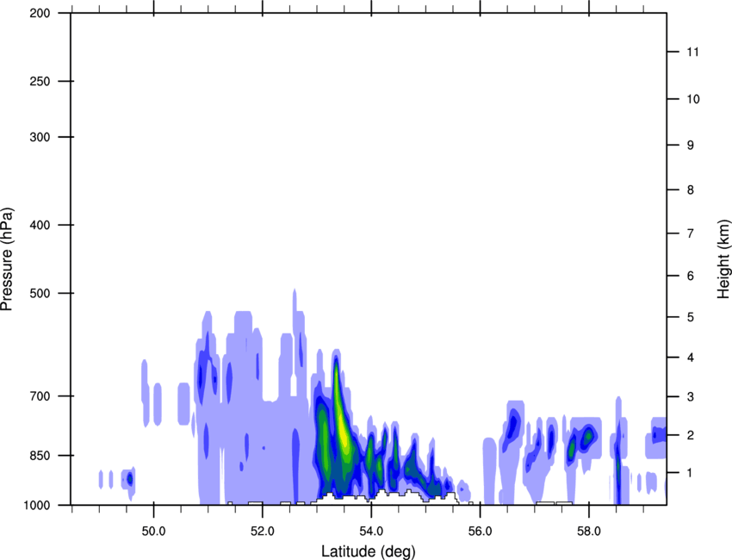The height and width of the screenshot is (560, 732).
Task: Click the 52.0 latitude tick label
Action: click(263, 532)
